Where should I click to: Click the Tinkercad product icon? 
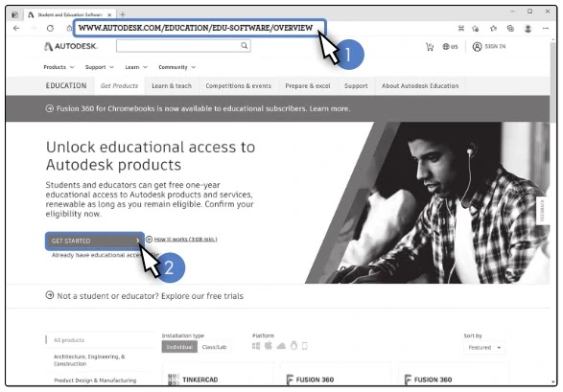(x=174, y=380)
